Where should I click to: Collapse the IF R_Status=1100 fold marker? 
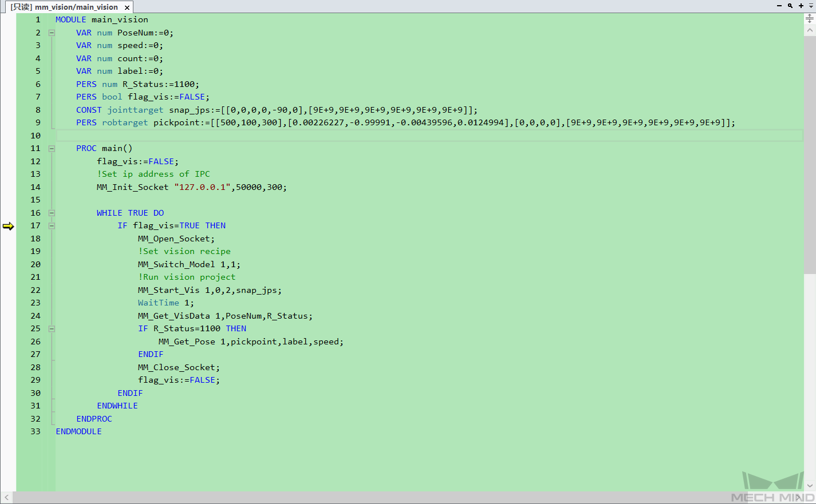(52, 328)
